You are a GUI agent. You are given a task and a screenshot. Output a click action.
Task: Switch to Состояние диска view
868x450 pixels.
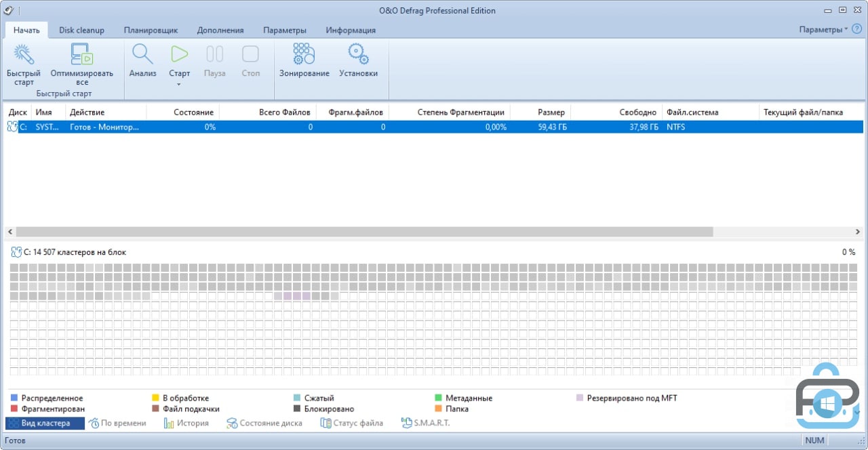tap(264, 423)
